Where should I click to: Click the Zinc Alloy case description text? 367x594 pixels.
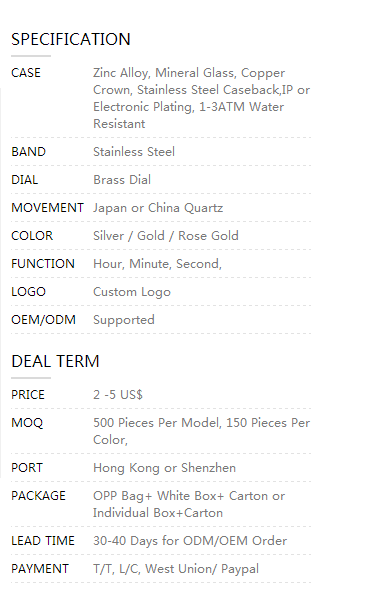coord(201,98)
